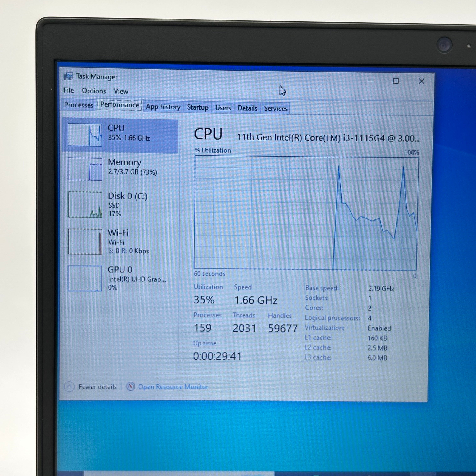Viewport: 476px width, 476px height.
Task: Select the CPU mini graph thumbnail
Action: (85, 135)
